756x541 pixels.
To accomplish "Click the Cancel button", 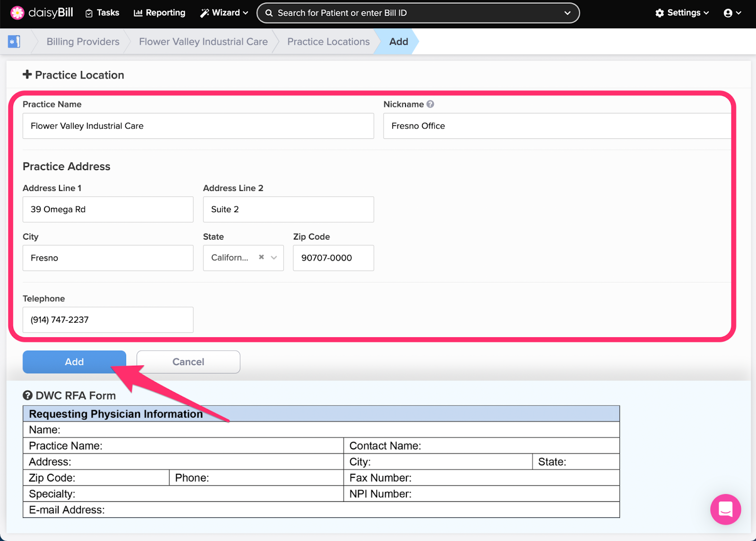I will tap(188, 362).
